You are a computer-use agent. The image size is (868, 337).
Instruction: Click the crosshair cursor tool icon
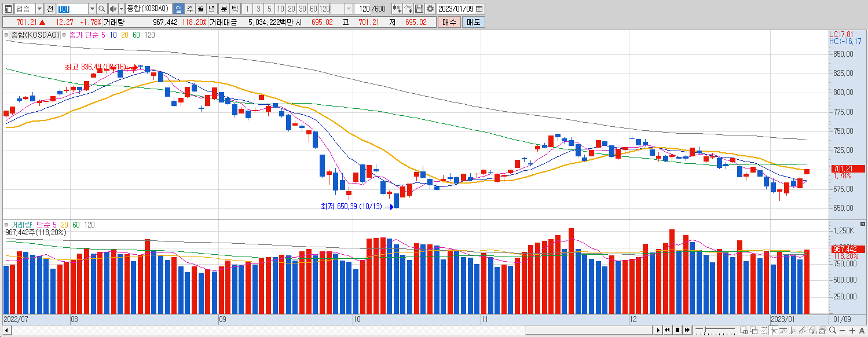[774, 331]
